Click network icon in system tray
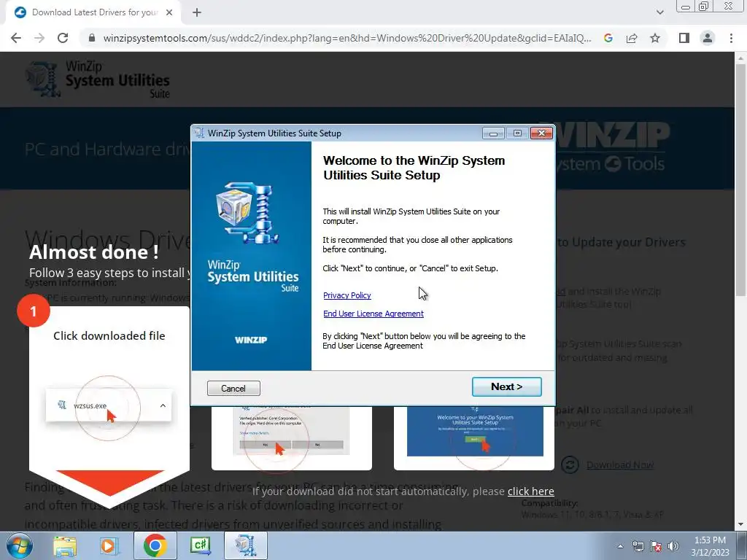Image resolution: width=747 pixels, height=560 pixels. click(x=638, y=546)
